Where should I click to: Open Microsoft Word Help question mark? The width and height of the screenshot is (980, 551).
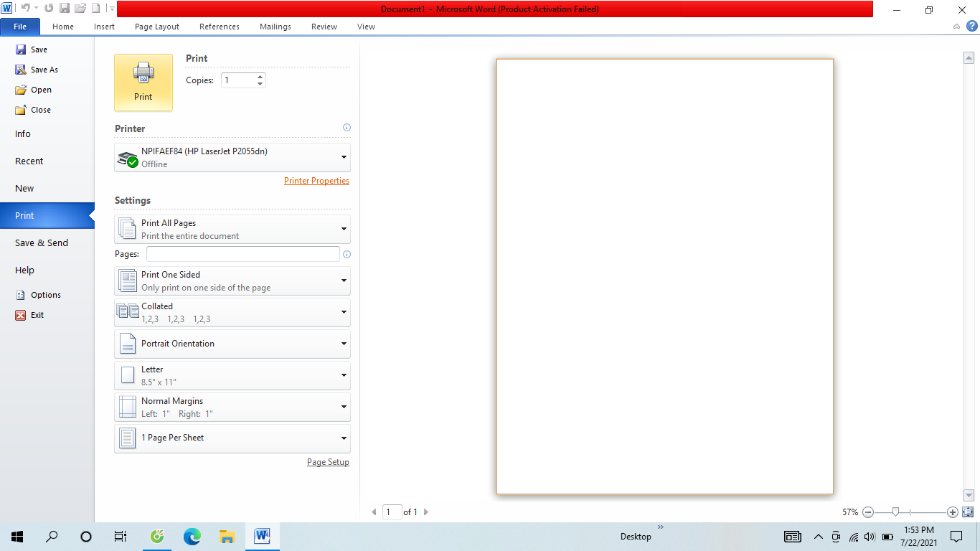pyautogui.click(x=972, y=26)
